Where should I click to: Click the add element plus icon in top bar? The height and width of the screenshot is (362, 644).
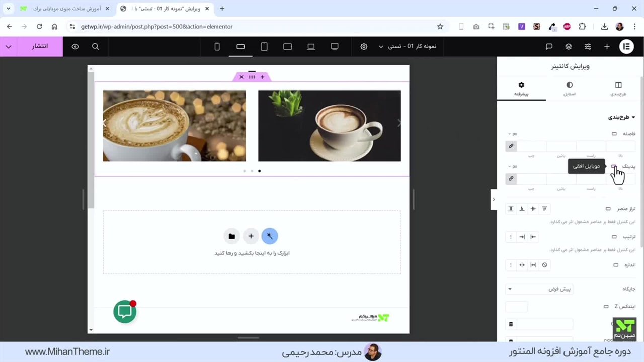click(607, 46)
